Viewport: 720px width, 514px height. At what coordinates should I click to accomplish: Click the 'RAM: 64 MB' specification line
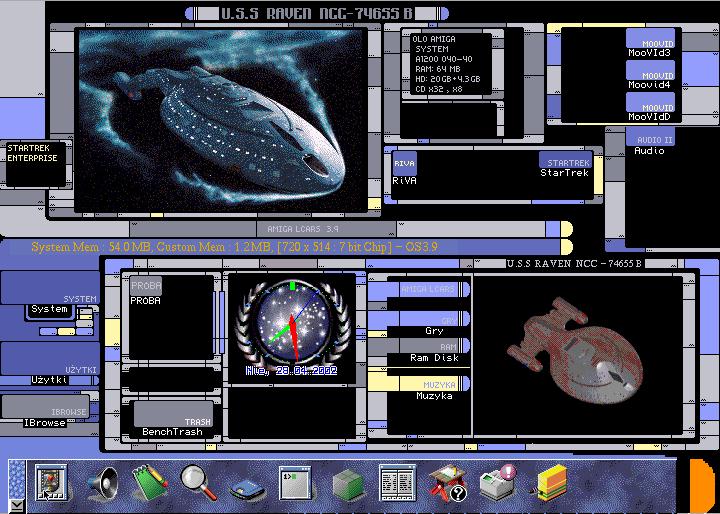437,69
